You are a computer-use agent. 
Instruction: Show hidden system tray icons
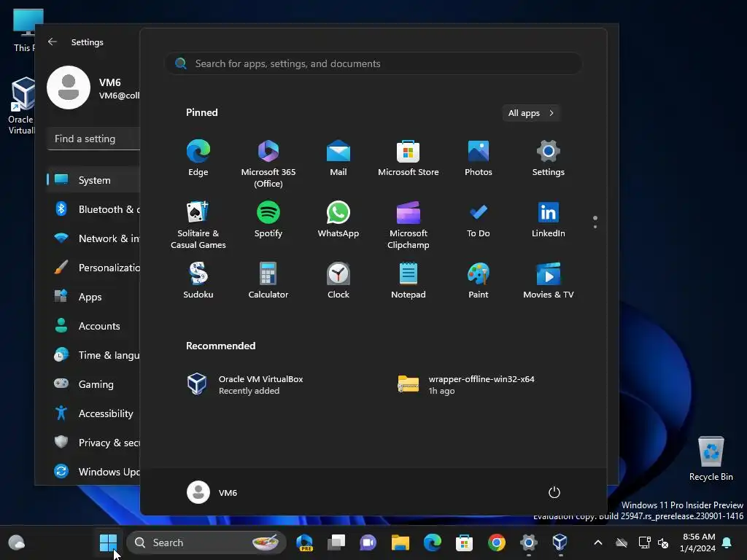[x=598, y=542]
